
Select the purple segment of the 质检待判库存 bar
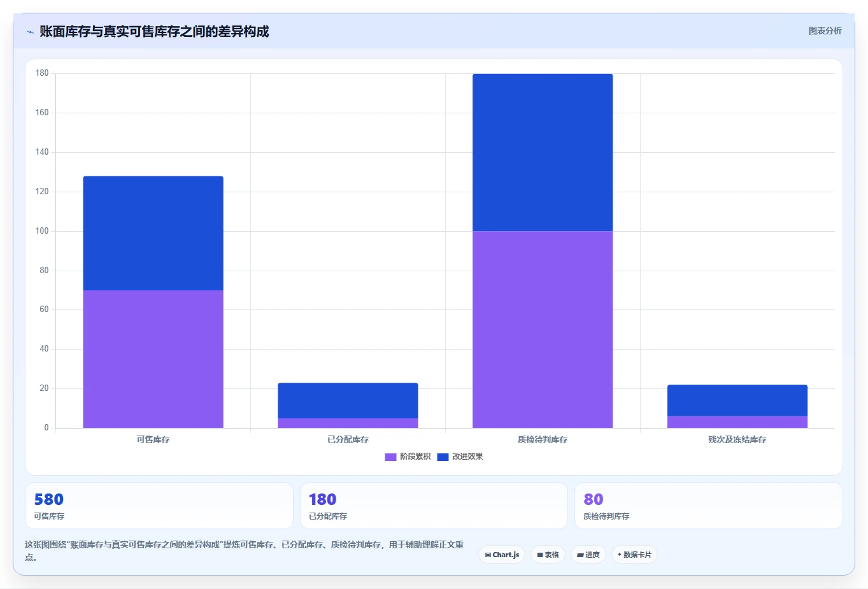[543, 329]
